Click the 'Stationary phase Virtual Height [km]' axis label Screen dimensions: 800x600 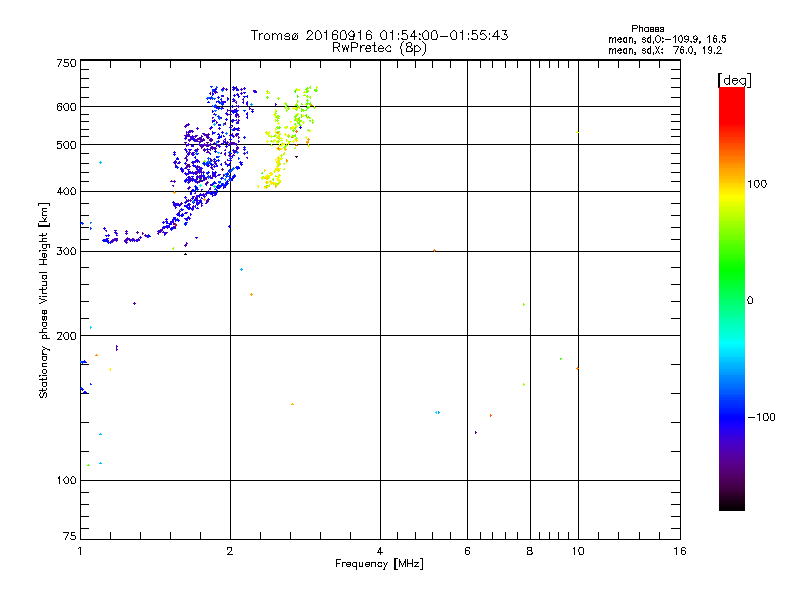pyautogui.click(x=43, y=300)
